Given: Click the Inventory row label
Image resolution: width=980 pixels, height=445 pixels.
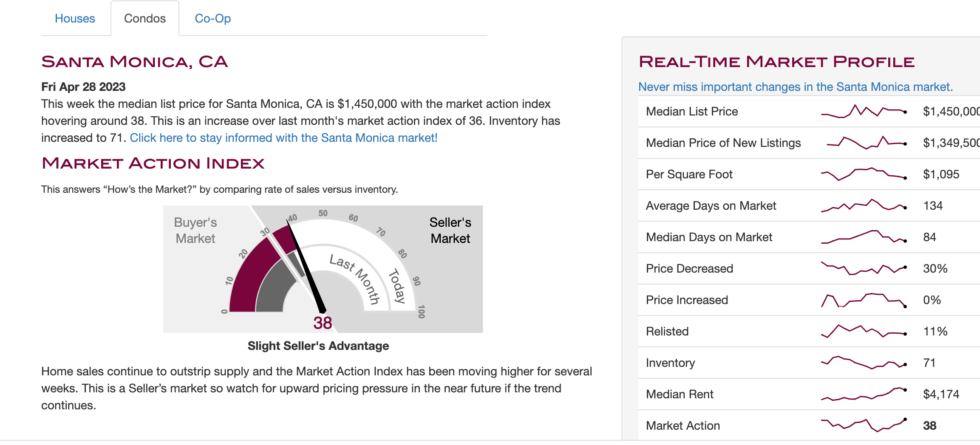Looking at the screenshot, I should pyautogui.click(x=670, y=363).
